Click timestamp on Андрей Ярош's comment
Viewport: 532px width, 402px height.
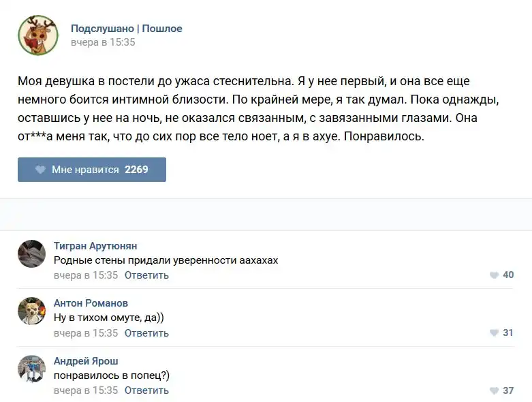click(x=86, y=390)
